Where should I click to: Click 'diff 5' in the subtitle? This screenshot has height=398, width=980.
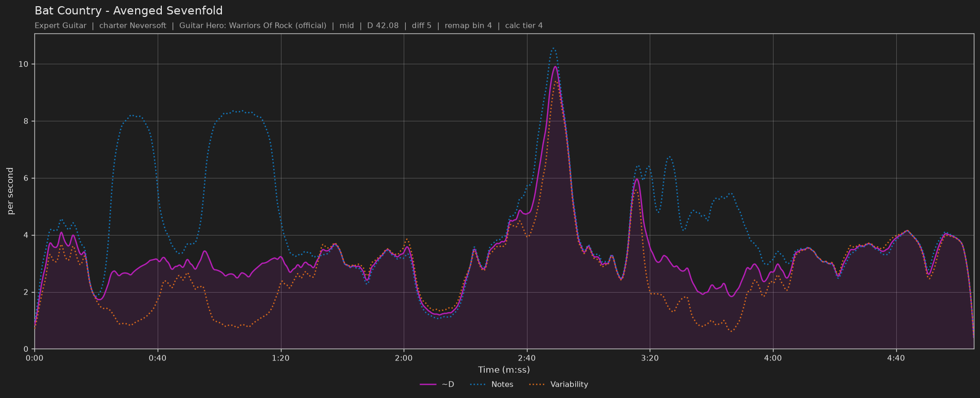click(x=422, y=26)
